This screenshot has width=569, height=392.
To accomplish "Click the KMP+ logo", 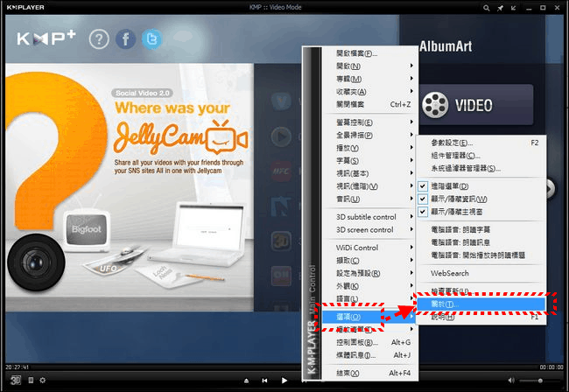I will point(46,38).
